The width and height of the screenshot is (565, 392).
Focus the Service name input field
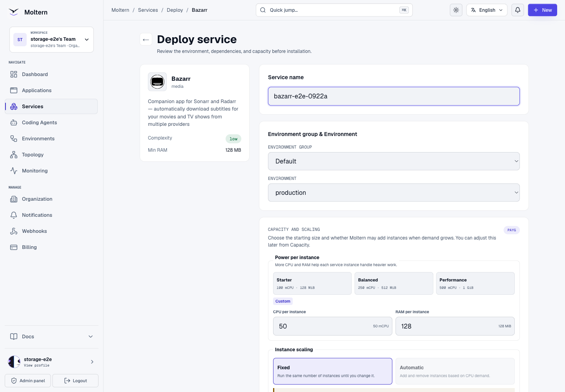pos(394,96)
